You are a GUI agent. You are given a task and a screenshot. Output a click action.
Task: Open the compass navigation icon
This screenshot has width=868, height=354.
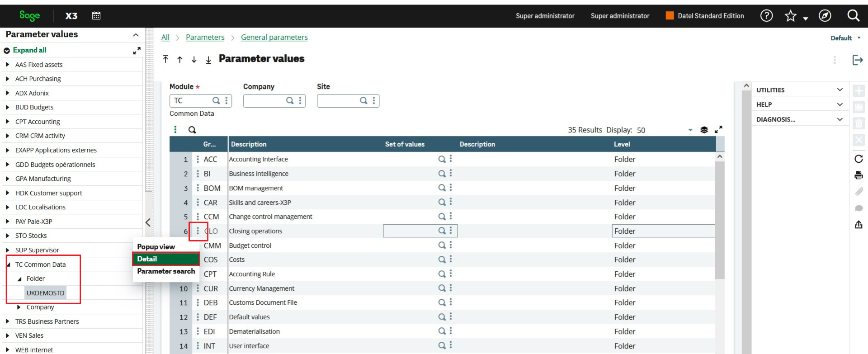pos(825,16)
